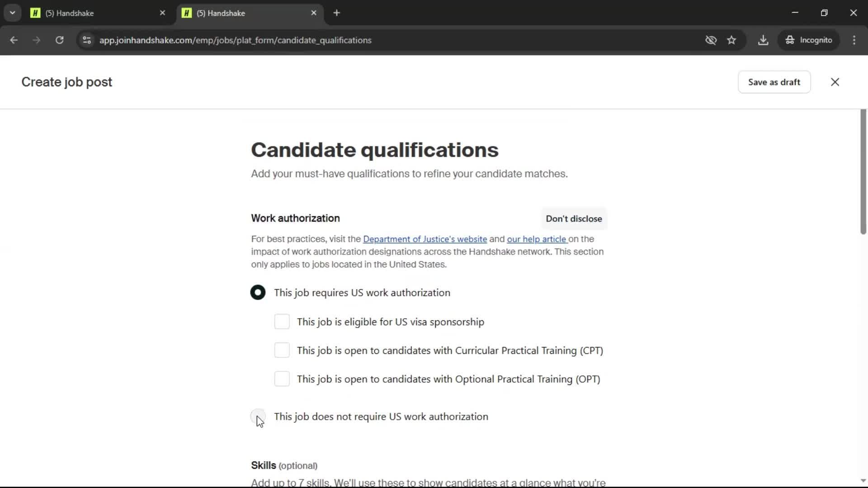Select 'This job requires US work authorization' radio
Screen dimensions: 868x488
tap(258, 292)
